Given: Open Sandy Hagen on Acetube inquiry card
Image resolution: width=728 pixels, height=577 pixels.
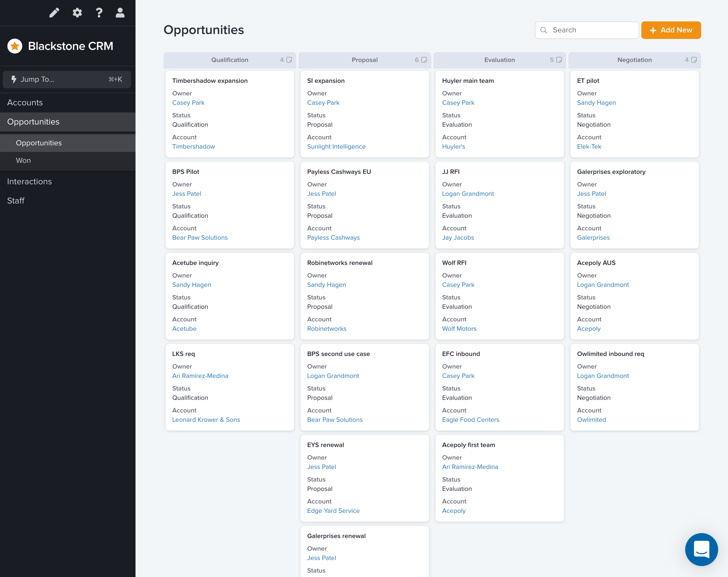Looking at the screenshot, I should [x=191, y=285].
